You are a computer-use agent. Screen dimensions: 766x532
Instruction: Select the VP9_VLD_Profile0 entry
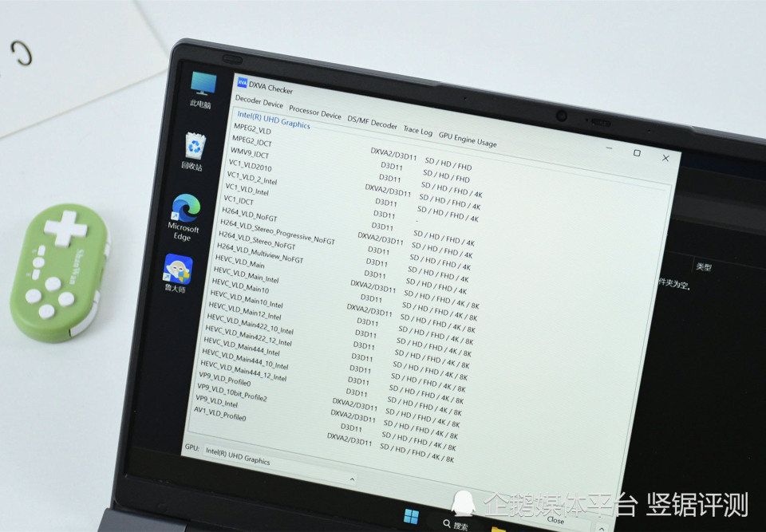[x=225, y=379]
